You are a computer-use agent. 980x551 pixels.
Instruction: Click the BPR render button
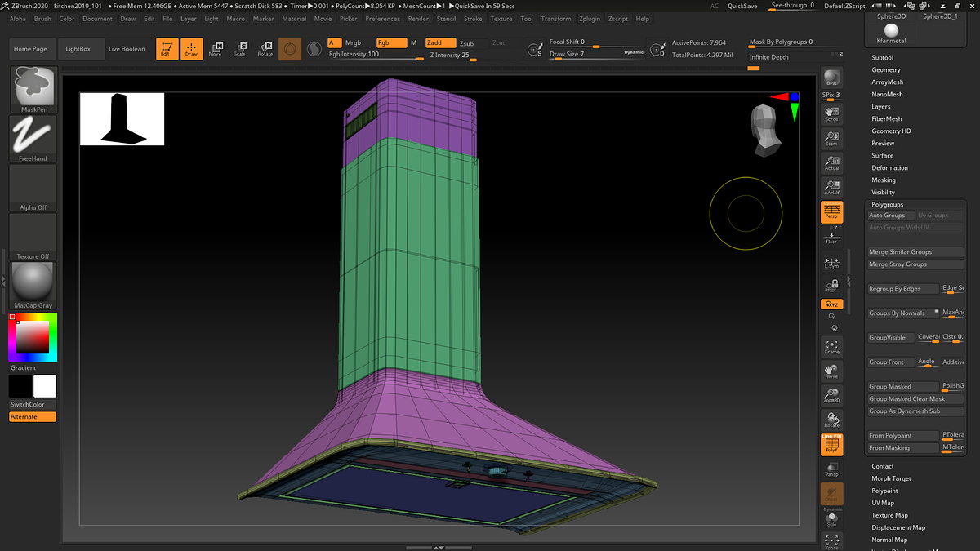[x=831, y=78]
